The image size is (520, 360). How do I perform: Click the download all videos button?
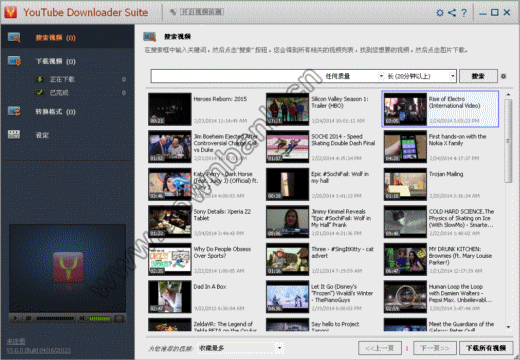[x=486, y=348]
